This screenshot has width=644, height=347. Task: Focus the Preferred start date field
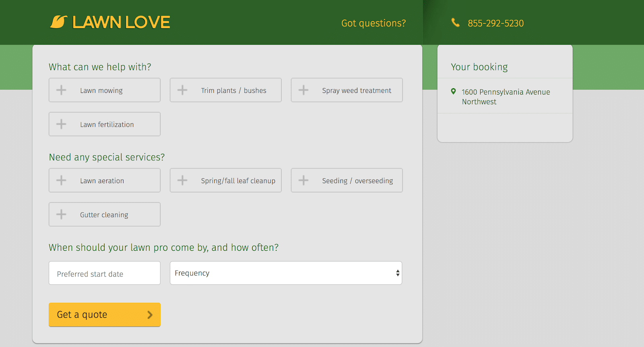point(105,273)
